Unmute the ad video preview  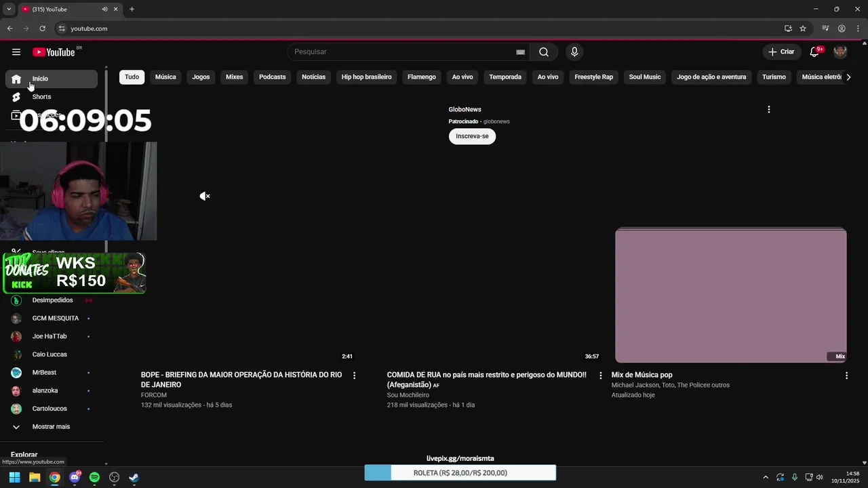pos(205,196)
